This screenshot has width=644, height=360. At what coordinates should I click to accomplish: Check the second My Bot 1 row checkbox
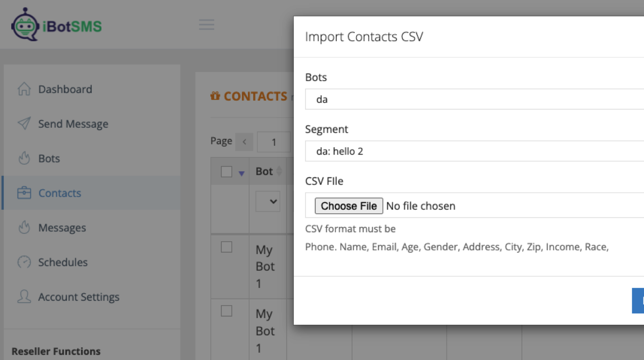tap(226, 311)
